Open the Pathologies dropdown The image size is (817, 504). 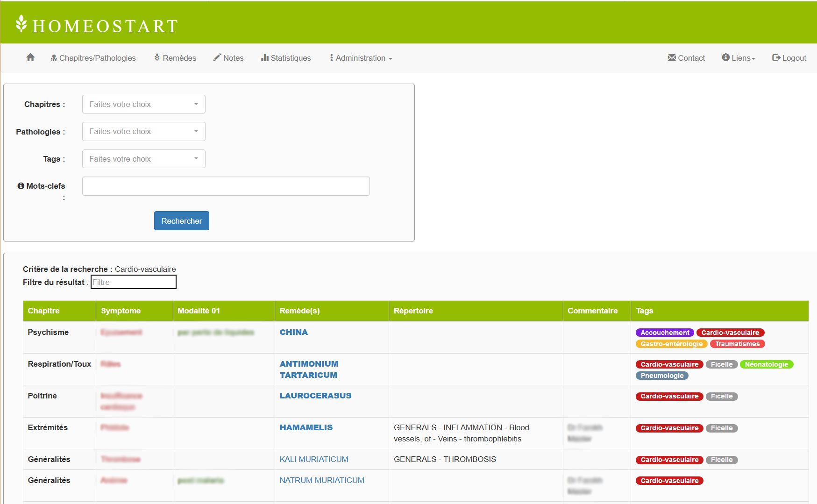coord(143,132)
